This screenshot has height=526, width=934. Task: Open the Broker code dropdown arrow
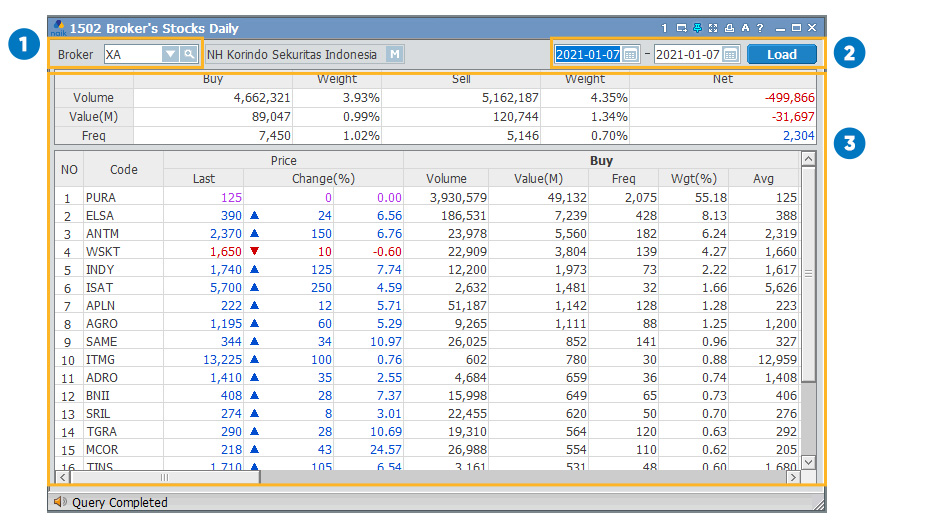coord(170,55)
